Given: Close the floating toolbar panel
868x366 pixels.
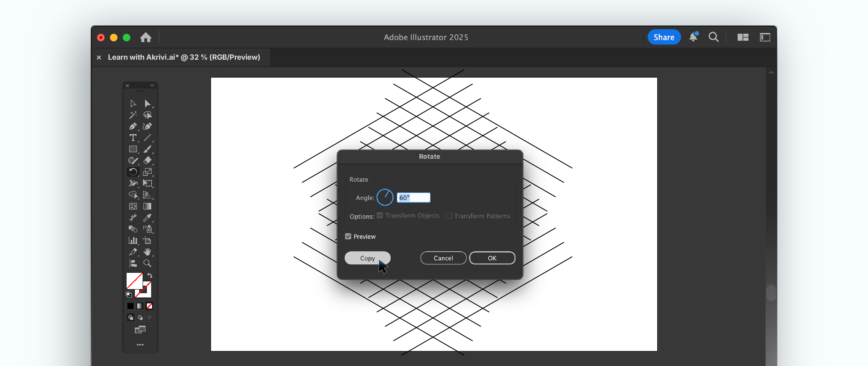Looking at the screenshot, I should [x=127, y=86].
